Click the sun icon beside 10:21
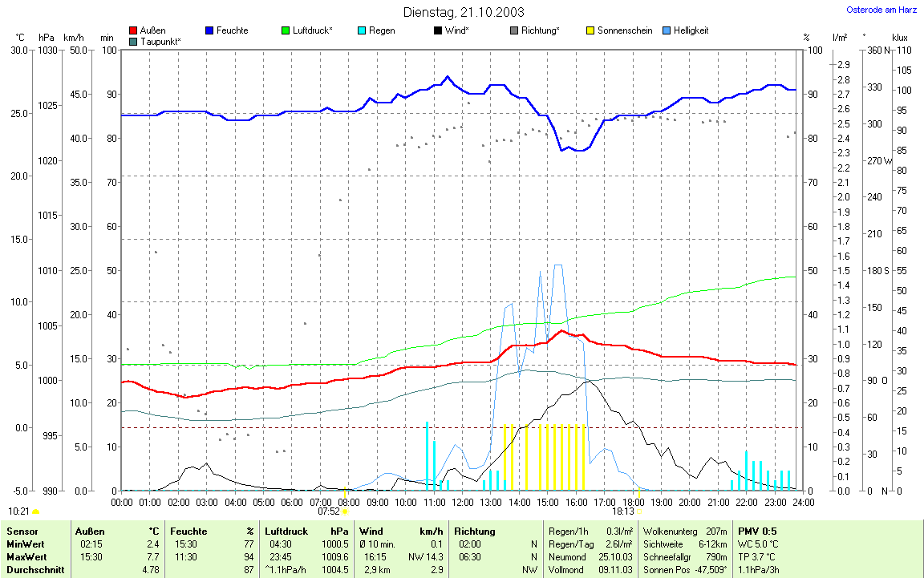 tap(35, 511)
